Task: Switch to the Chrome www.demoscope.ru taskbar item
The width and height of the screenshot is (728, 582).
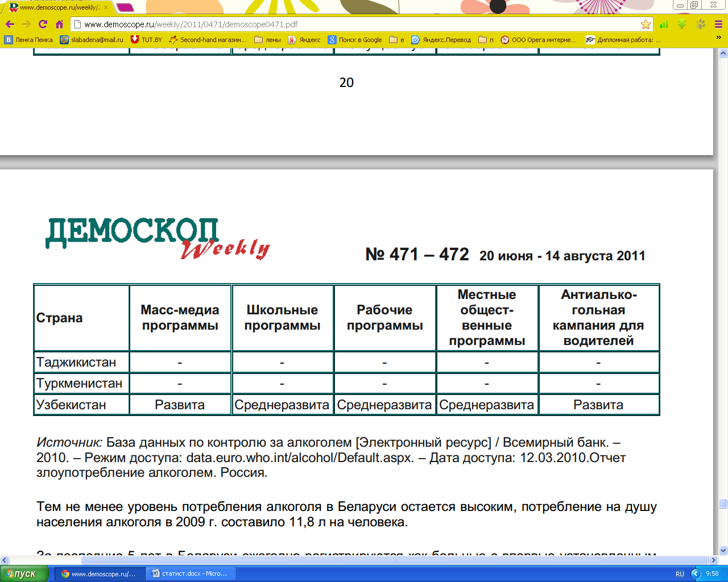Action: coord(100,573)
